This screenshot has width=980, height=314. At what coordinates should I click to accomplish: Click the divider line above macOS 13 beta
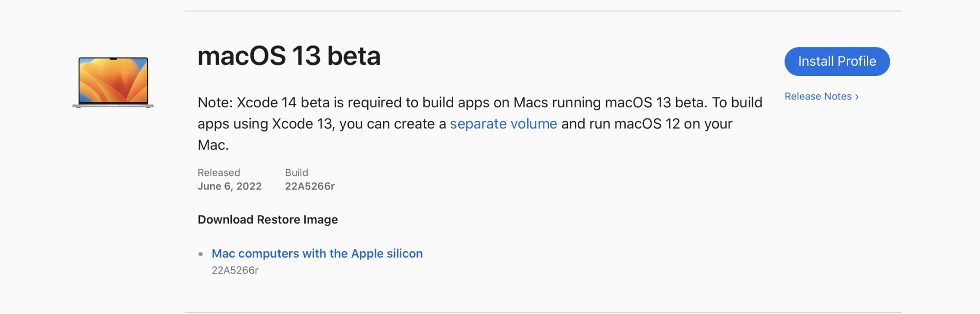coord(543,11)
